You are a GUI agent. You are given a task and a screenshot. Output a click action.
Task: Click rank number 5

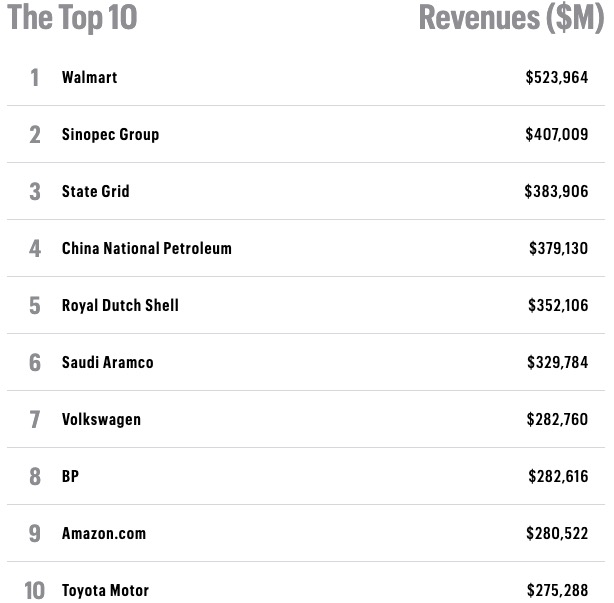[35, 305]
